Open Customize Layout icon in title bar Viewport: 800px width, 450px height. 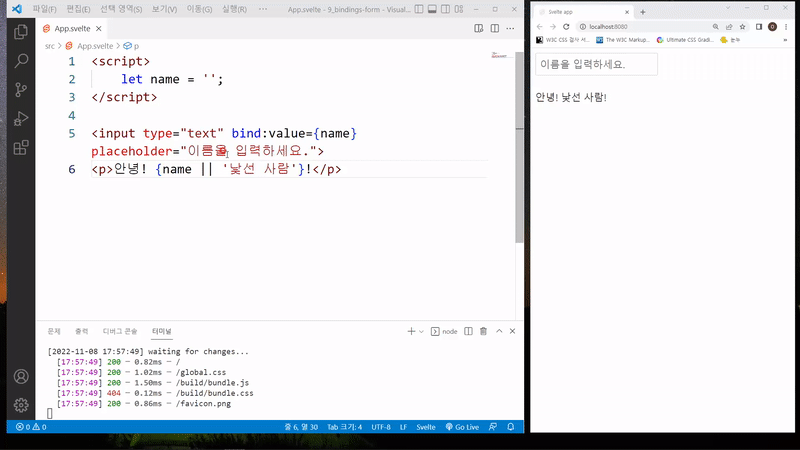point(459,9)
